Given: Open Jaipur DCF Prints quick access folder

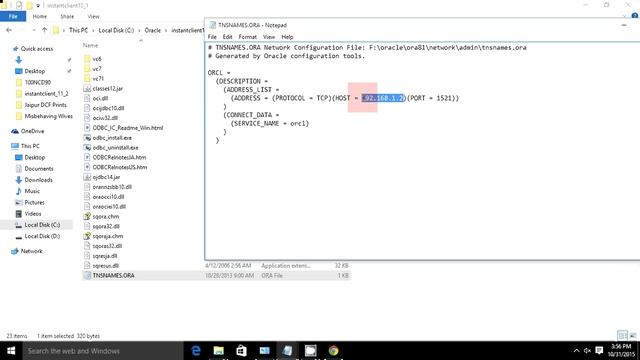Looking at the screenshot, I should (x=45, y=105).
